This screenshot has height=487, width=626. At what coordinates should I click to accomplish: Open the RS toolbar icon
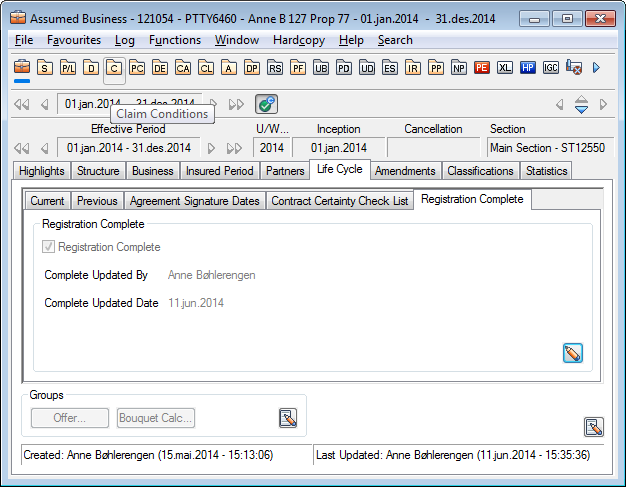pos(275,68)
